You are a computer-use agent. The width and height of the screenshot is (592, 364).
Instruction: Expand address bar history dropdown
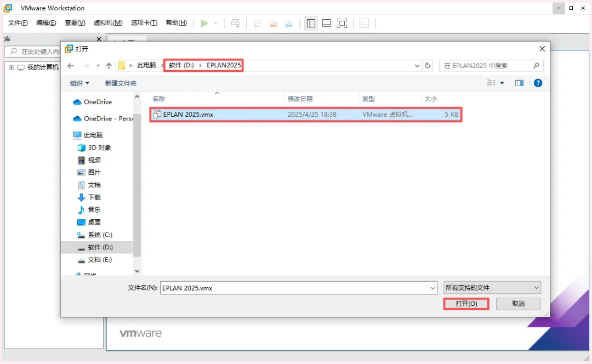pyautogui.click(x=417, y=66)
